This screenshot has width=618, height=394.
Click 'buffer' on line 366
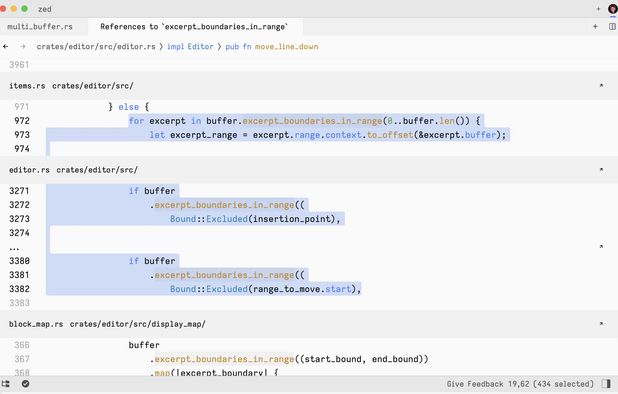tap(144, 345)
